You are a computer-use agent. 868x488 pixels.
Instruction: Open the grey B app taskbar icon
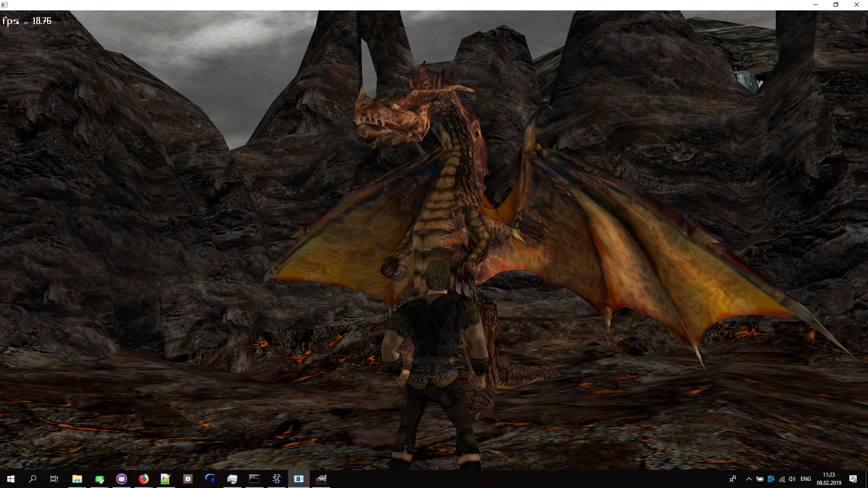[188, 479]
